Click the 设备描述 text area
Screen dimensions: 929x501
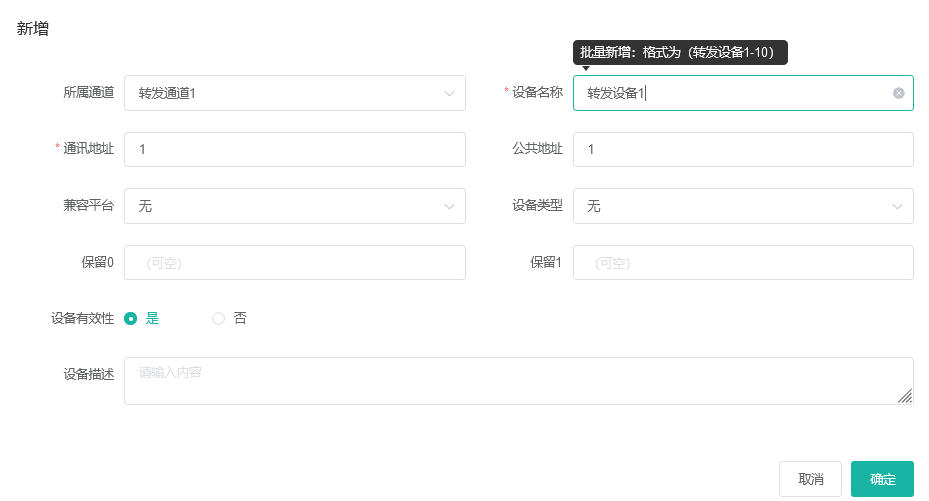pos(518,381)
